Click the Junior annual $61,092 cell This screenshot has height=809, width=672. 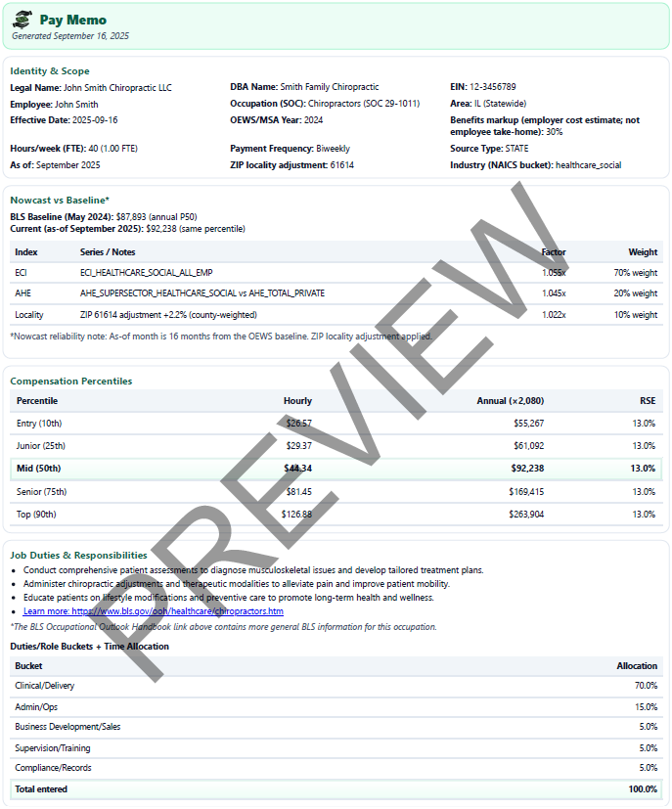pyautogui.click(x=528, y=446)
